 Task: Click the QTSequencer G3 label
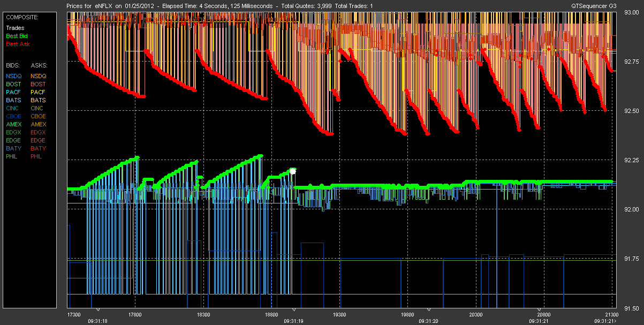click(x=594, y=5)
